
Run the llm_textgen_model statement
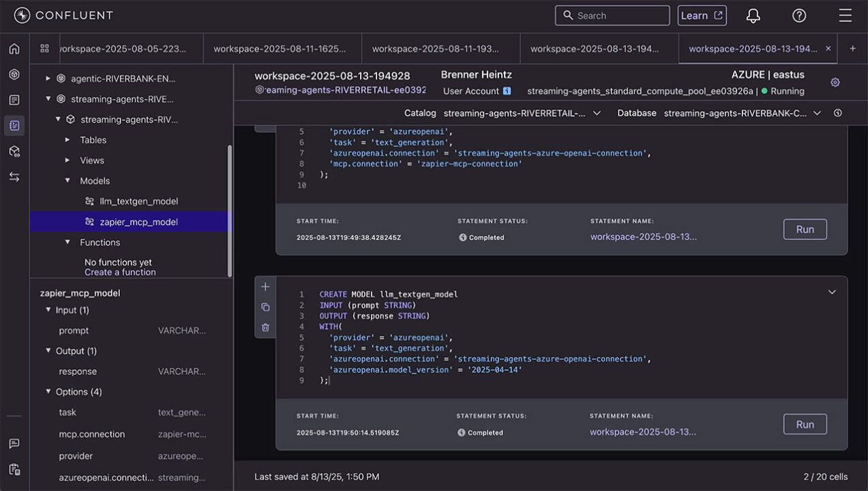(x=805, y=424)
